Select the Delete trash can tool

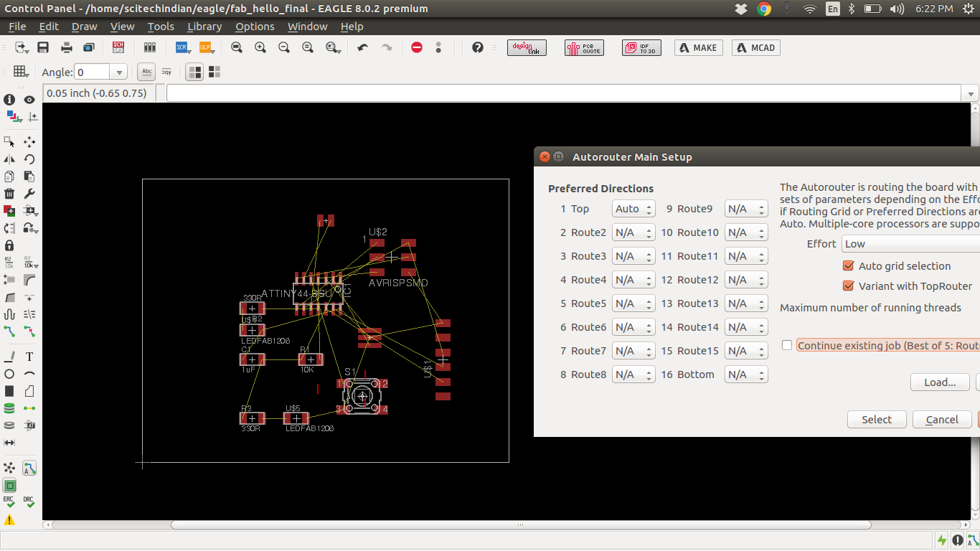[x=9, y=194]
